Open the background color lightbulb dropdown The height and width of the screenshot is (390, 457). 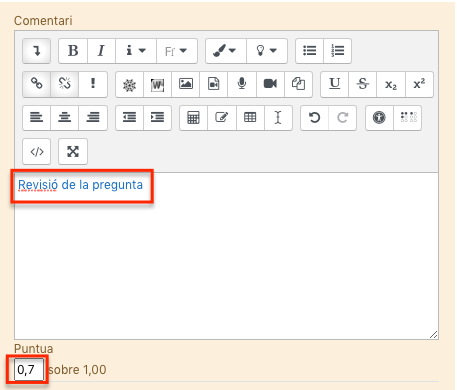click(267, 51)
